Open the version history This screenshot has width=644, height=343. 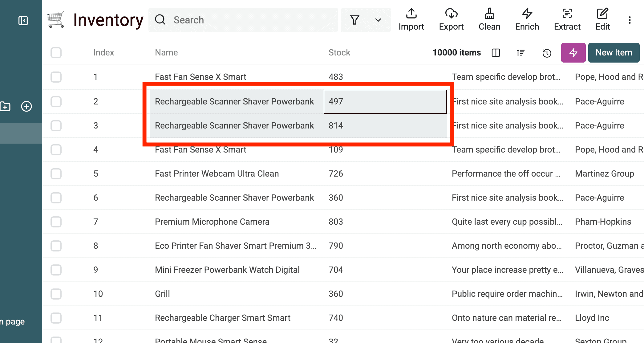click(547, 53)
